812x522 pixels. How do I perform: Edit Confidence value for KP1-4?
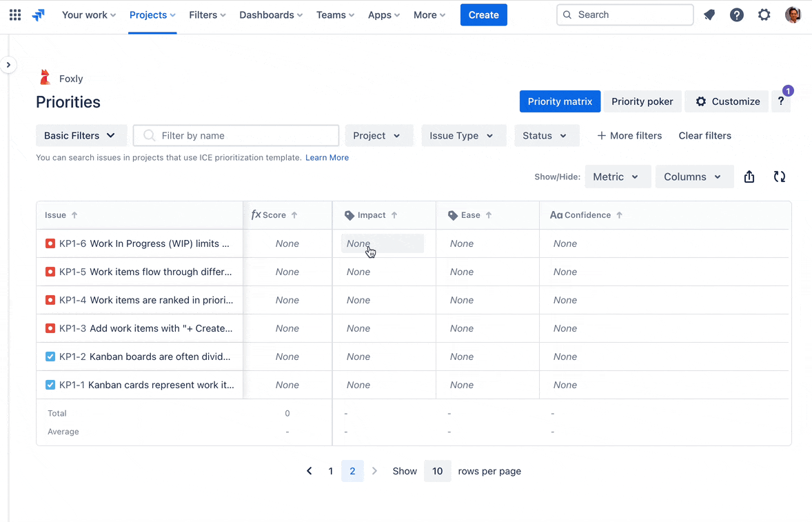pos(565,300)
